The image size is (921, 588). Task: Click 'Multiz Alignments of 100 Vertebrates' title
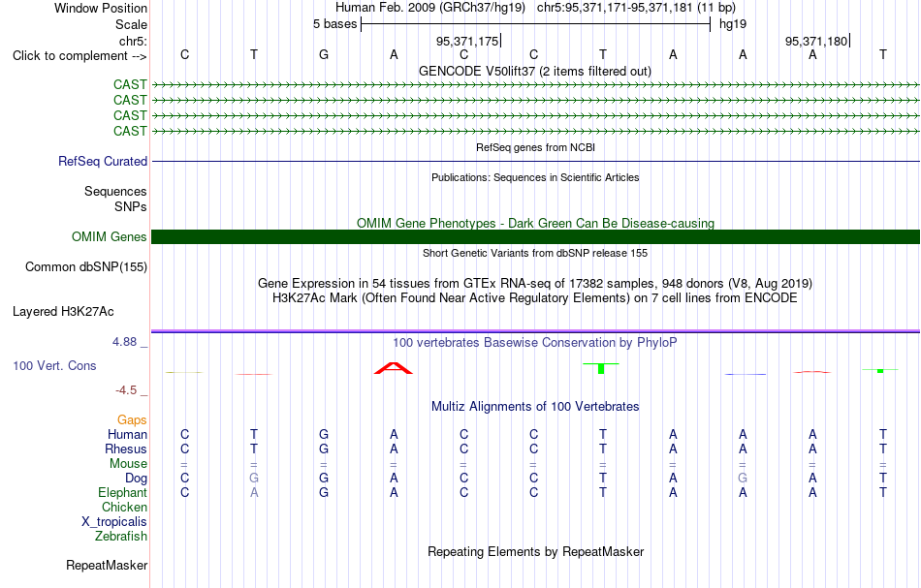coord(535,407)
